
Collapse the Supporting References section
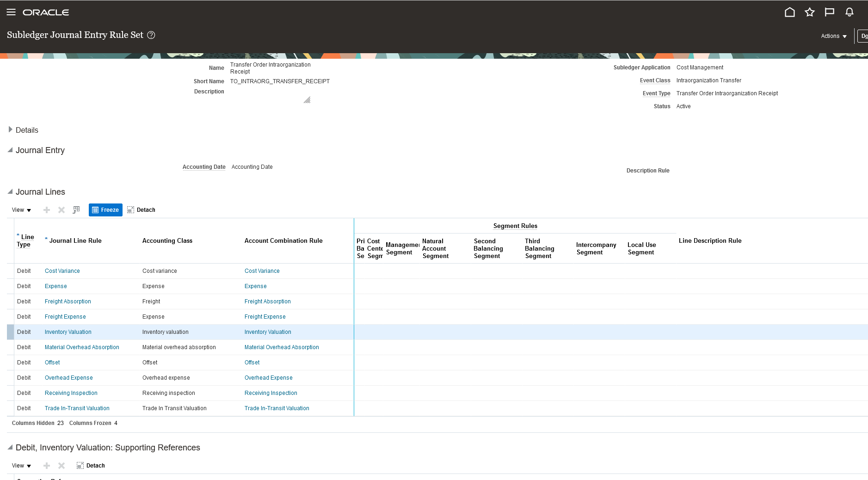pos(10,447)
